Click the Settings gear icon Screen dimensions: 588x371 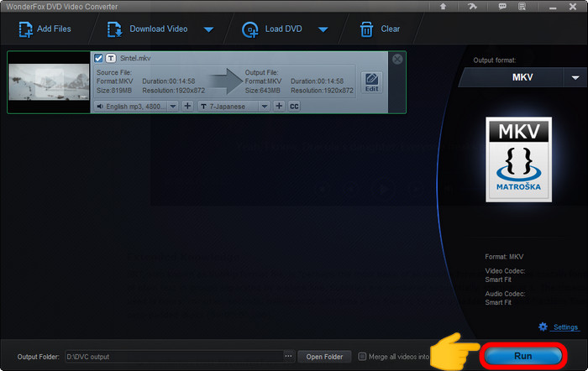pos(543,327)
